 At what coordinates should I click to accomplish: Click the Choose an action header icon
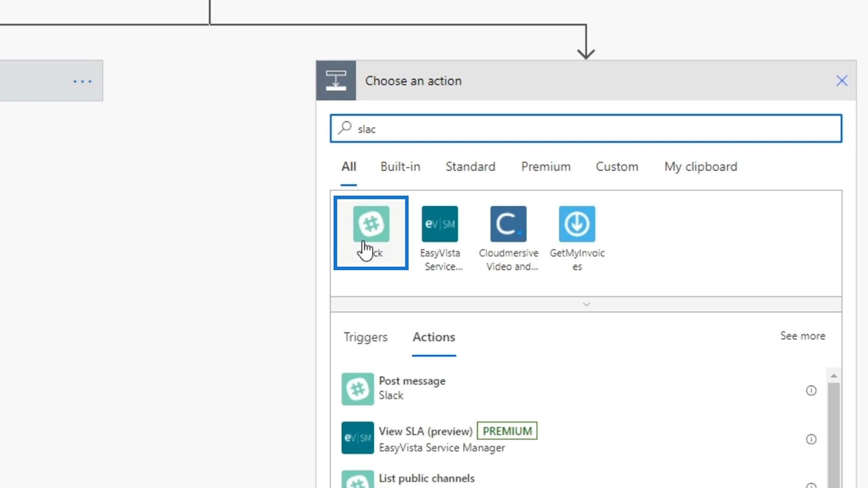click(336, 80)
